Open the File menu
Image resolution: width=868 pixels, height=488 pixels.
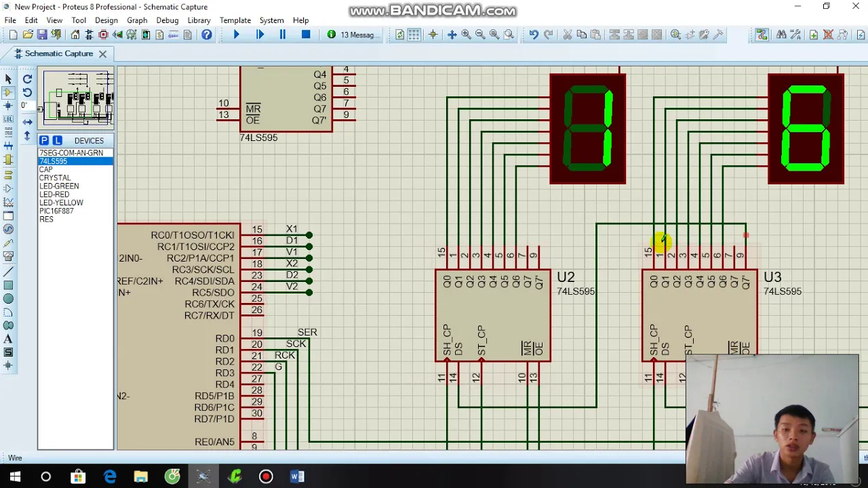click(10, 20)
